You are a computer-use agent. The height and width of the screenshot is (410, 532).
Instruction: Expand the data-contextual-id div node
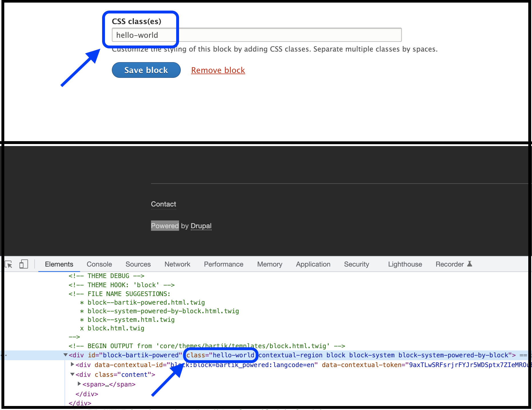[x=72, y=364]
